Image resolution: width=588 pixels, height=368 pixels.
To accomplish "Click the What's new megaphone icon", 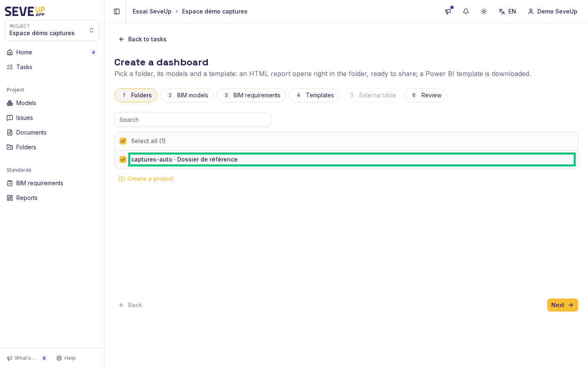I will (9, 358).
